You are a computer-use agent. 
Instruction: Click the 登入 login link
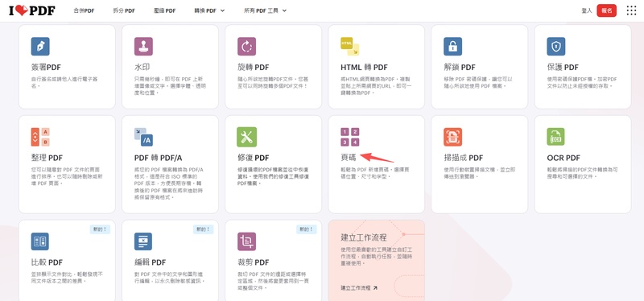[x=587, y=10]
